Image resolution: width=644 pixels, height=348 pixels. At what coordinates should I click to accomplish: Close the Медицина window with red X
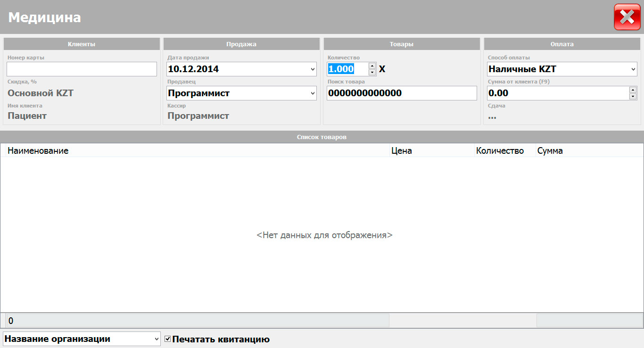(x=627, y=17)
